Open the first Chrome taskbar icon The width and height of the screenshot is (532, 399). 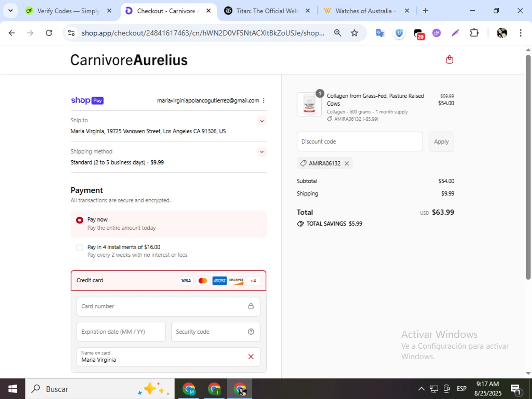point(189,389)
